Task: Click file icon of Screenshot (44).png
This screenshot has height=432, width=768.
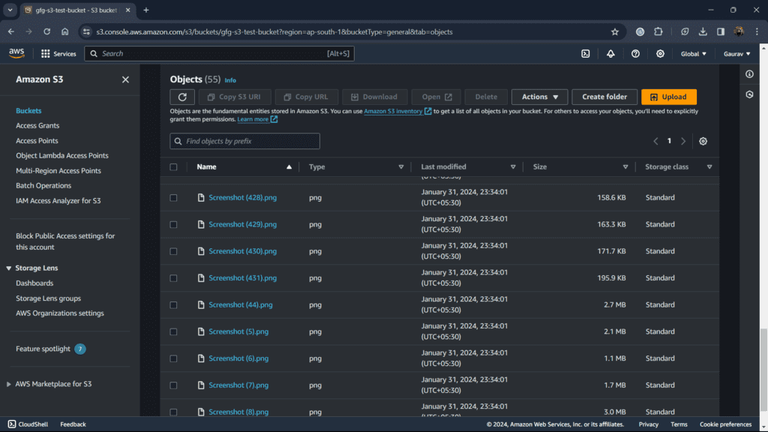Action: (x=201, y=305)
